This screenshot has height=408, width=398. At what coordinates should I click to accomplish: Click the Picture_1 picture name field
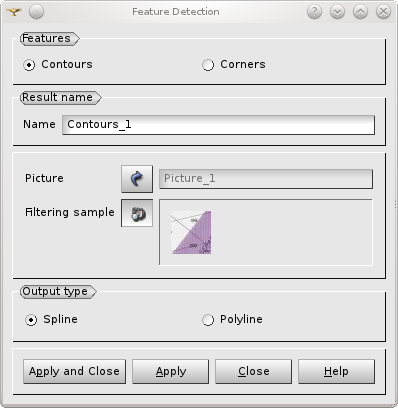click(x=266, y=179)
